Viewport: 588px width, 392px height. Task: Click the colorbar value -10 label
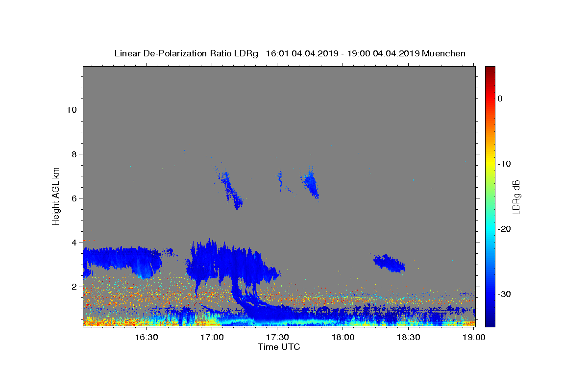click(504, 164)
